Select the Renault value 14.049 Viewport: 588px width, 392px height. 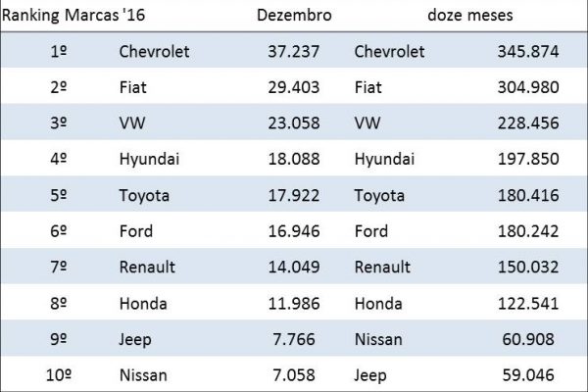click(292, 268)
